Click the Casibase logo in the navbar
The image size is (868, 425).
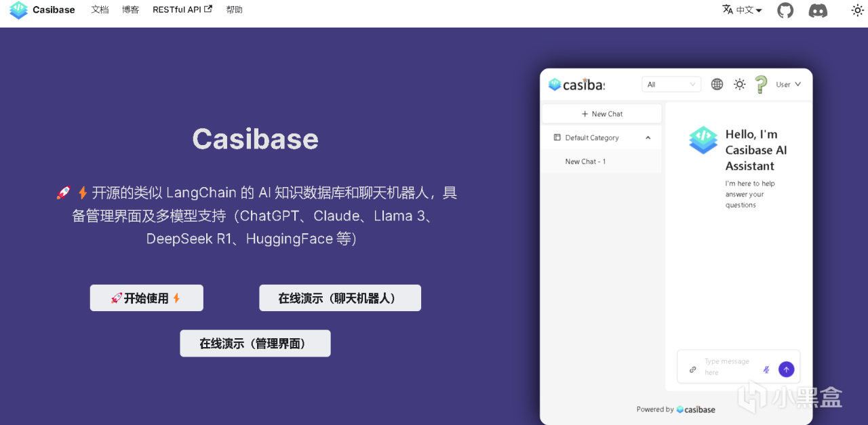tap(18, 10)
